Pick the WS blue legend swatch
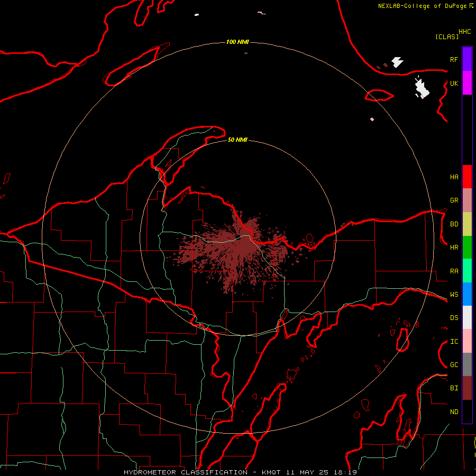Viewport: 476px width, 476px height. point(467,294)
